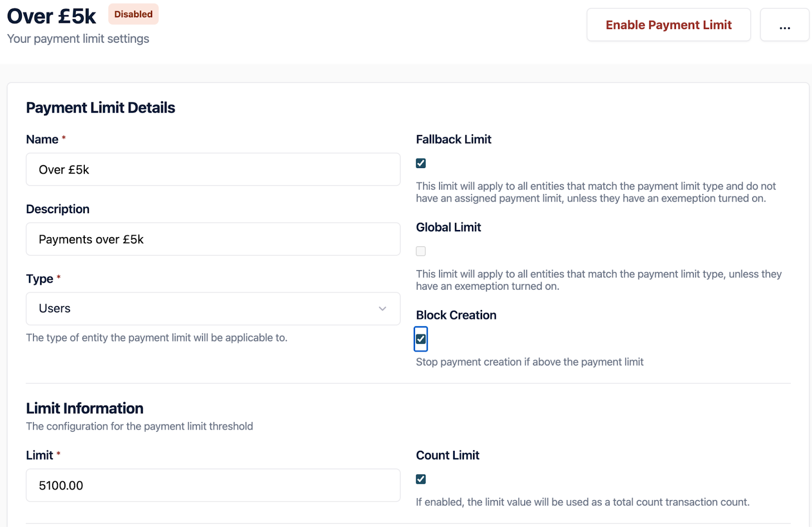The width and height of the screenshot is (812, 527).
Task: Click the Block Creation label
Action: (456, 315)
